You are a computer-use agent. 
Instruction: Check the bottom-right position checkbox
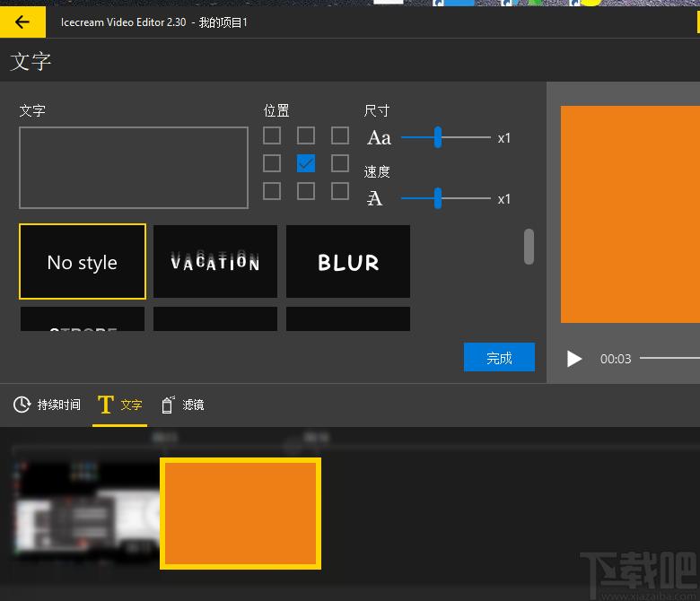click(340, 191)
